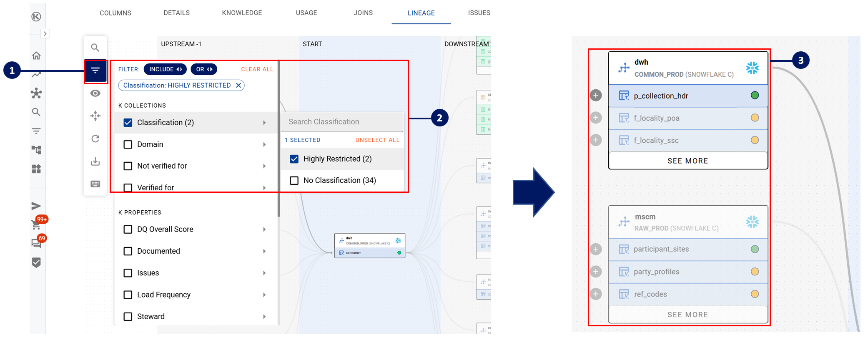Viewport: 868px width, 338px height.
Task: Open the home icon in left sidebar
Action: pos(36,55)
